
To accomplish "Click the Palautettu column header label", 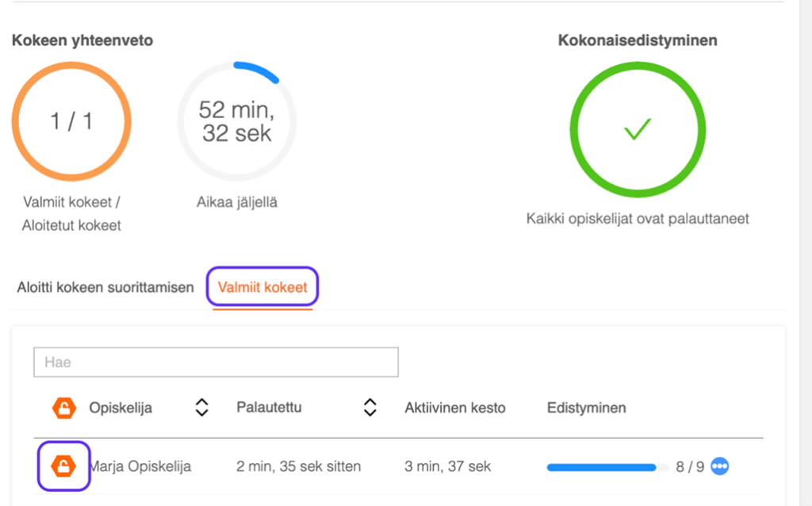I will coord(269,408).
